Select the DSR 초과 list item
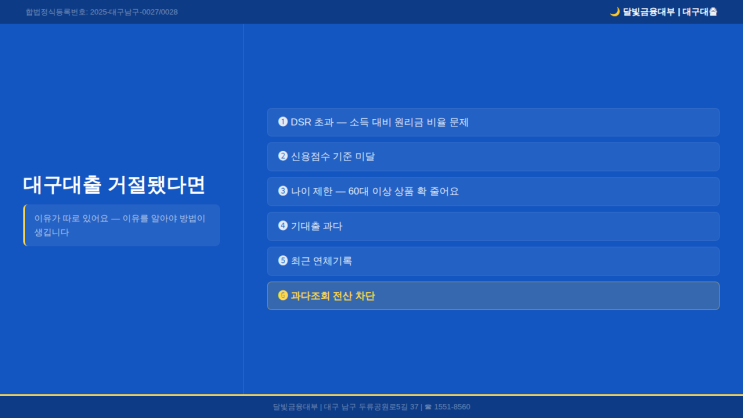This screenshot has height=418, width=743. (x=493, y=122)
